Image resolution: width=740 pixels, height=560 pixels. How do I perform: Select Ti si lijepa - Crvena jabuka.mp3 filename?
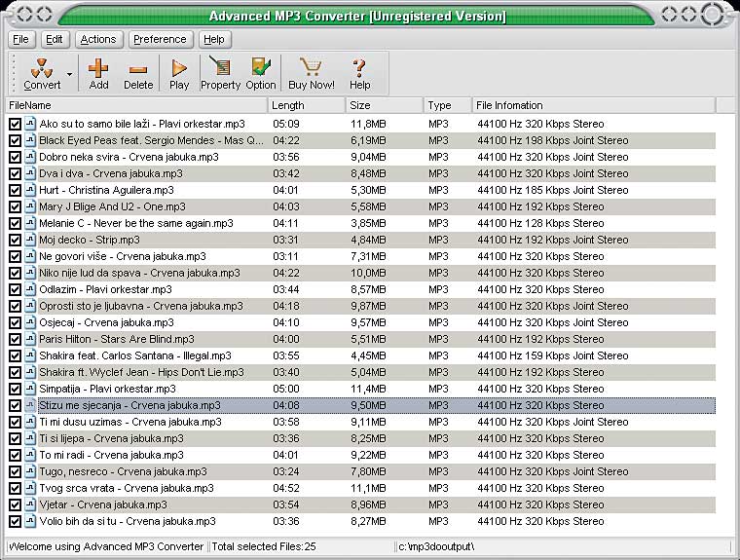111,438
